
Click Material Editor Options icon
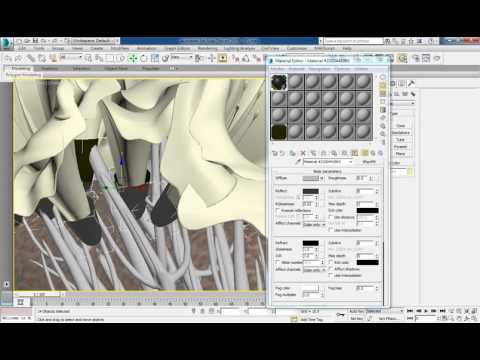pos(383,126)
